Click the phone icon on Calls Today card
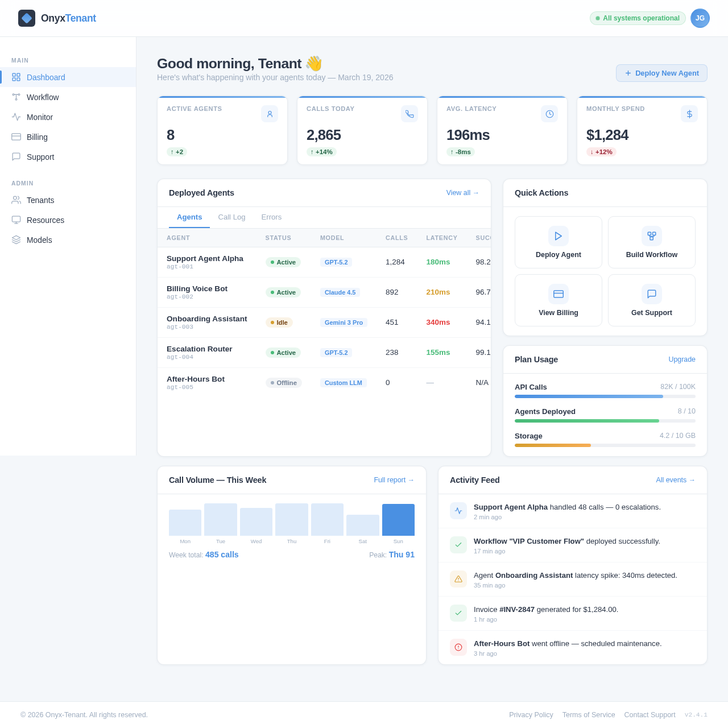 409,114
